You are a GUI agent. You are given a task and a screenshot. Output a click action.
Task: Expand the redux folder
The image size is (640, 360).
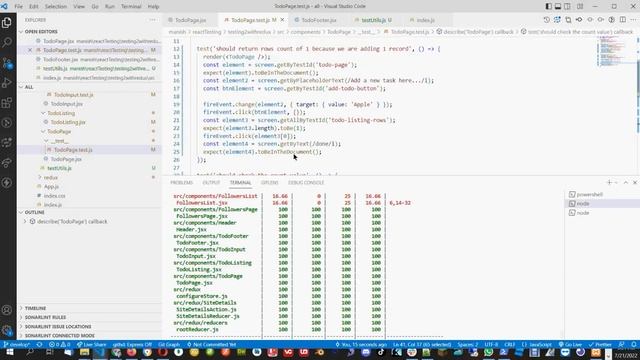pyautogui.click(x=51, y=178)
